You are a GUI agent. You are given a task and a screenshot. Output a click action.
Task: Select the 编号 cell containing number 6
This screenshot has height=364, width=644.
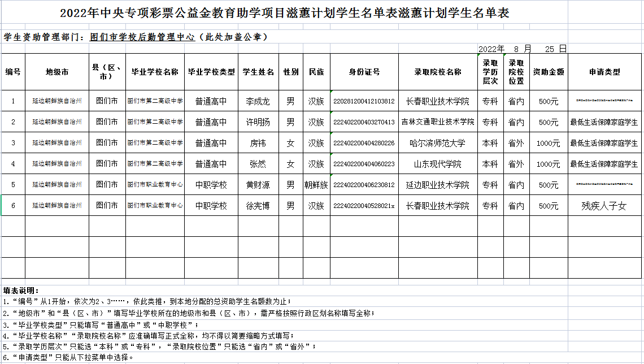tap(13, 206)
